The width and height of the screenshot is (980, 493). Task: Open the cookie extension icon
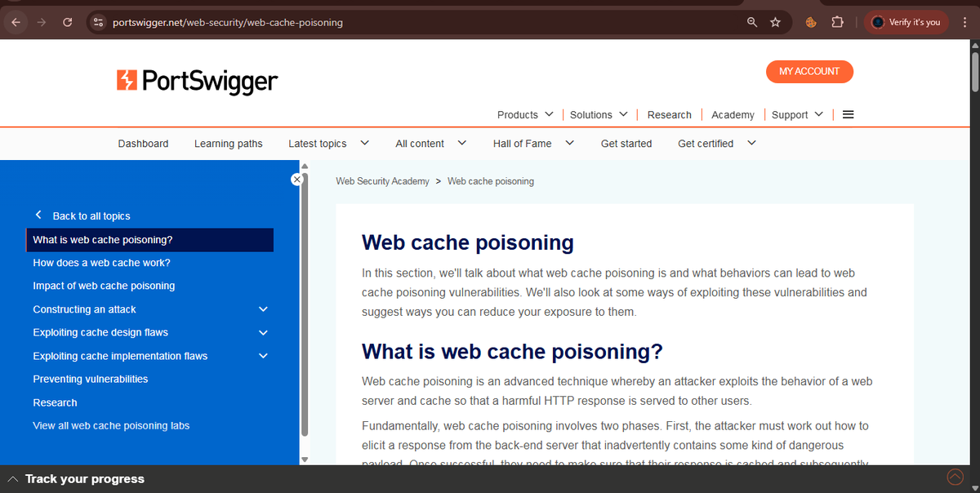click(812, 22)
